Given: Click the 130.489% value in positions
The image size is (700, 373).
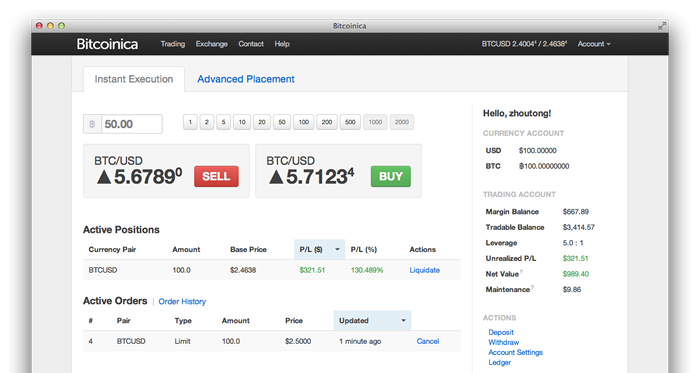Looking at the screenshot, I should 367,270.
